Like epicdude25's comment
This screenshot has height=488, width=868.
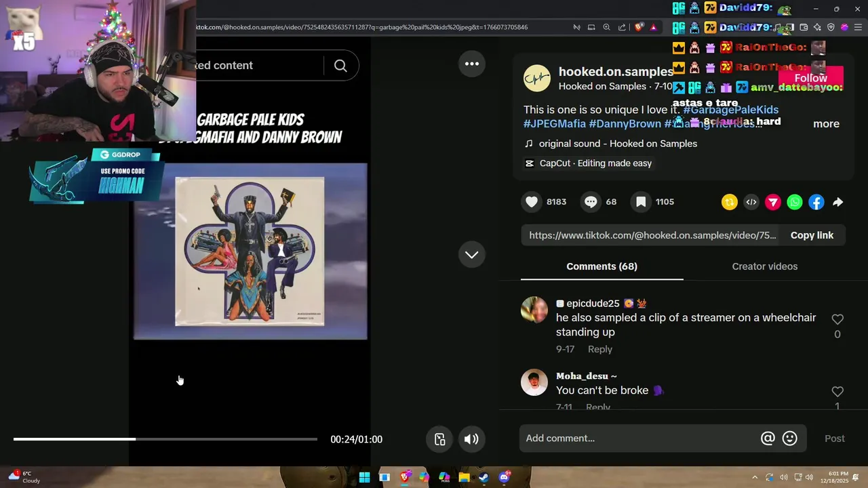point(837,319)
